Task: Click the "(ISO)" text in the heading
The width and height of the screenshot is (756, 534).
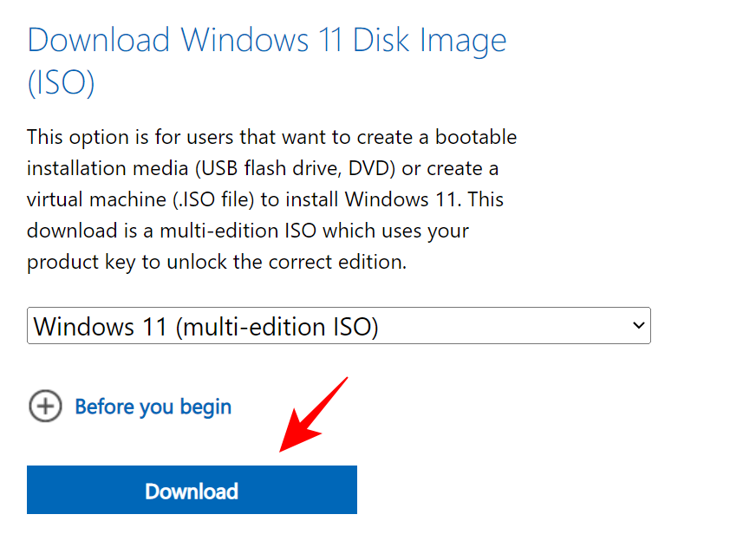Action: coord(61,83)
